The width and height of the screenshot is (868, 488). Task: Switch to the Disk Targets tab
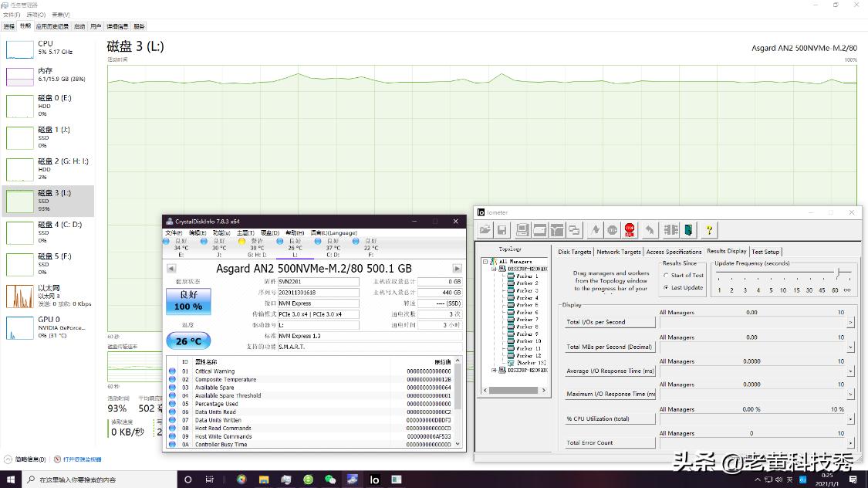pyautogui.click(x=575, y=252)
